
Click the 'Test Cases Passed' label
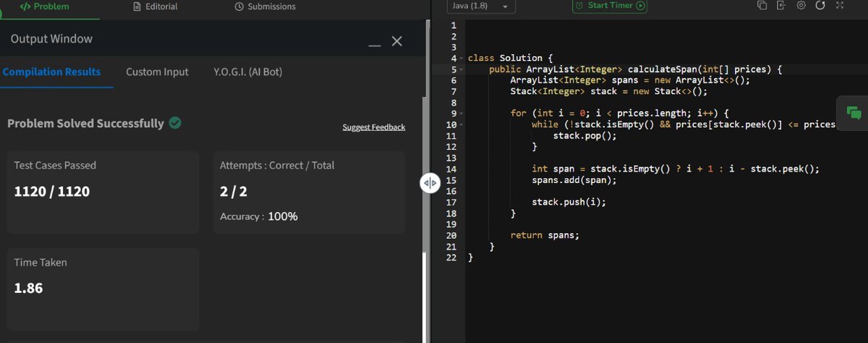pyautogui.click(x=55, y=165)
